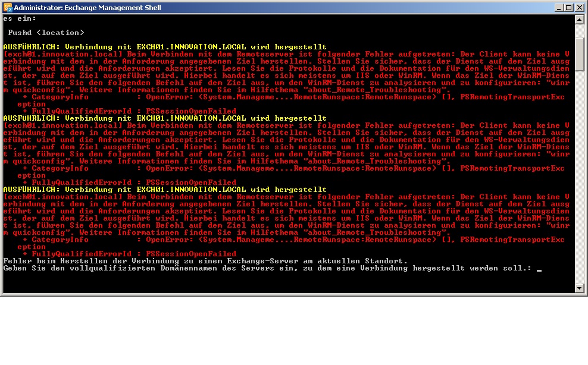Click the last yellow 'AUSFÜHRLICH: Verbindung mit EXCH01' line

[x=165, y=190]
